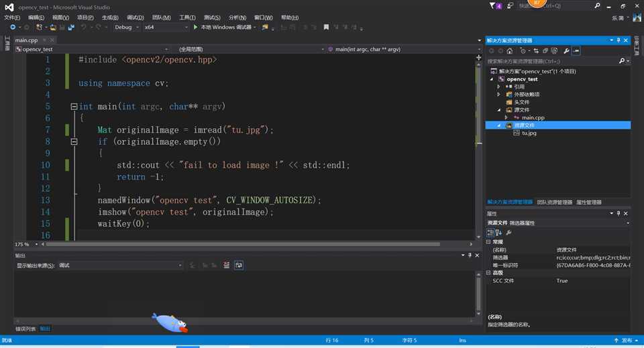Switch to the 团队资源管理器 tab
The width and height of the screenshot is (644, 348).
[555, 202]
